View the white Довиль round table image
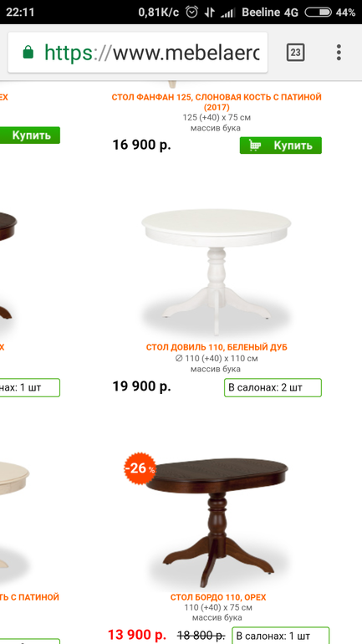The height and width of the screenshot is (644, 362). (217, 271)
